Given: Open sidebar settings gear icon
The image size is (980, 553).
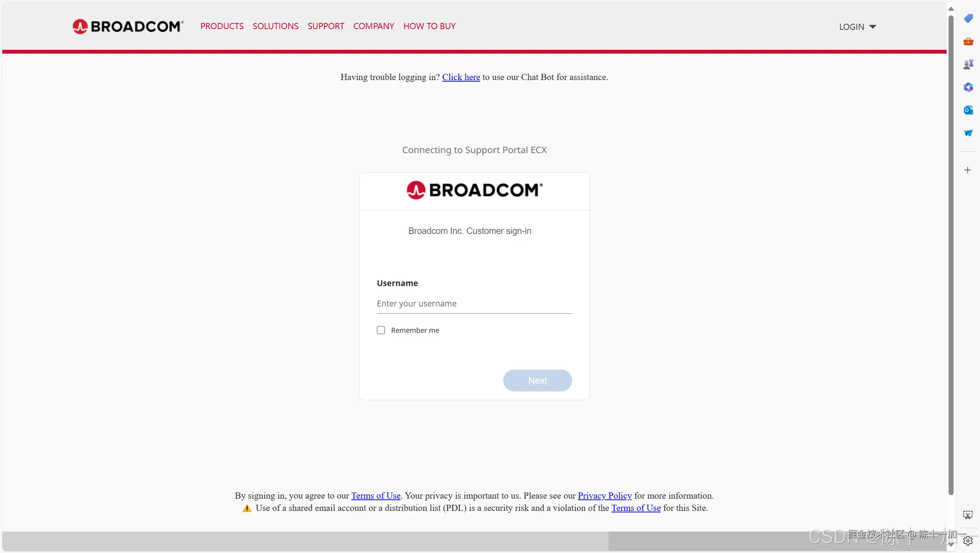Looking at the screenshot, I should tap(968, 541).
